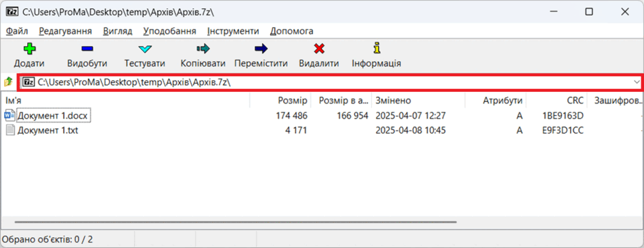The width and height of the screenshot is (644, 248).
Task: Open the Уподобання menu
Action: tap(170, 32)
